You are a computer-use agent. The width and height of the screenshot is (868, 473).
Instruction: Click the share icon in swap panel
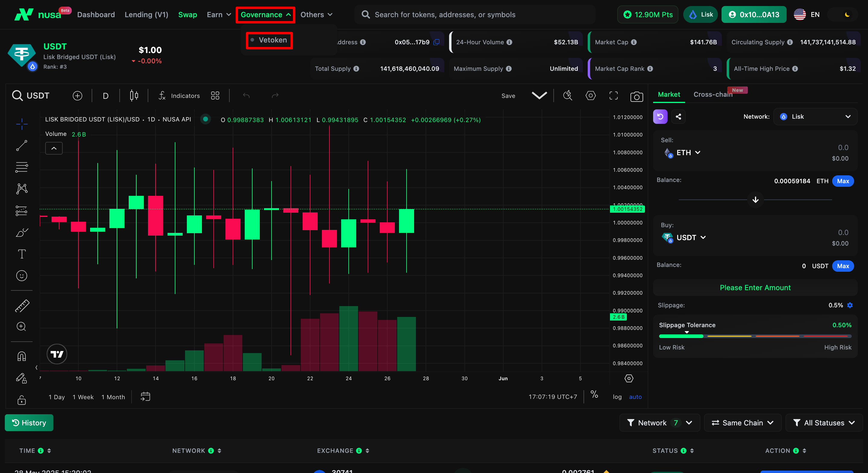click(x=678, y=117)
